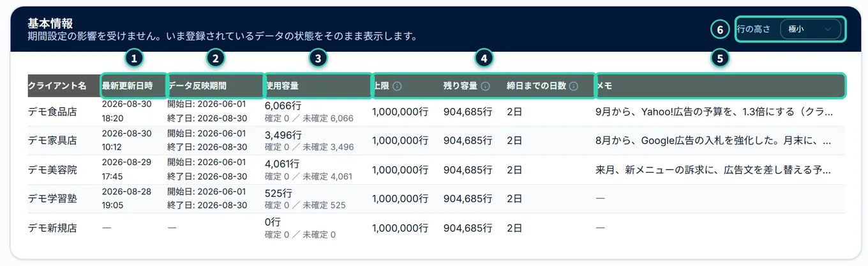Click the クライアント名 column header
868x266 pixels.
(57, 86)
